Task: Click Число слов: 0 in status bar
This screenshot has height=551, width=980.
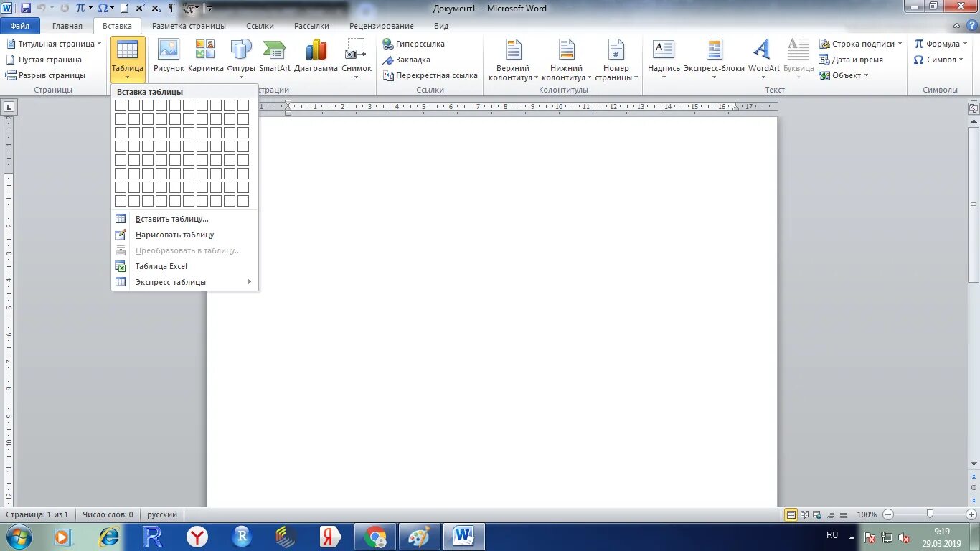Action: point(108,514)
